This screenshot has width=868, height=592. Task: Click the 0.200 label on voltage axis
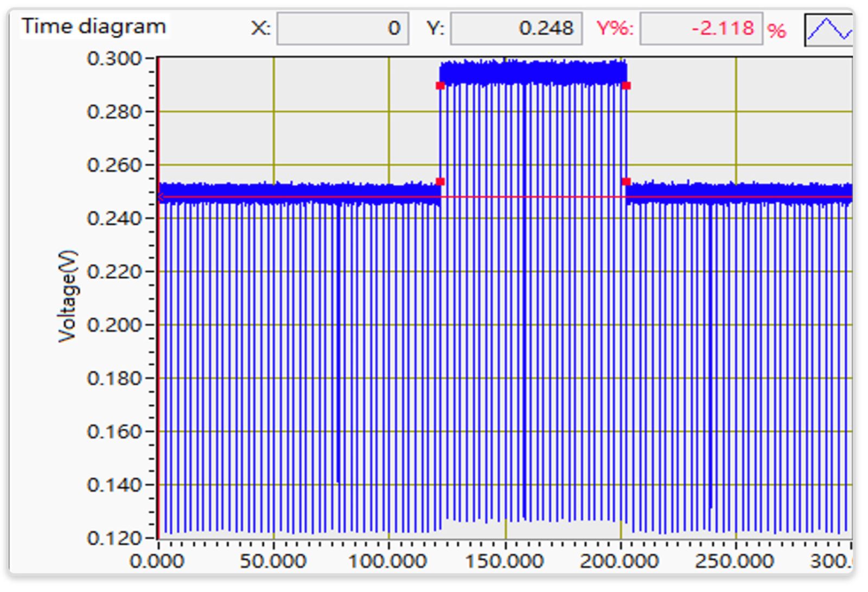(114, 325)
